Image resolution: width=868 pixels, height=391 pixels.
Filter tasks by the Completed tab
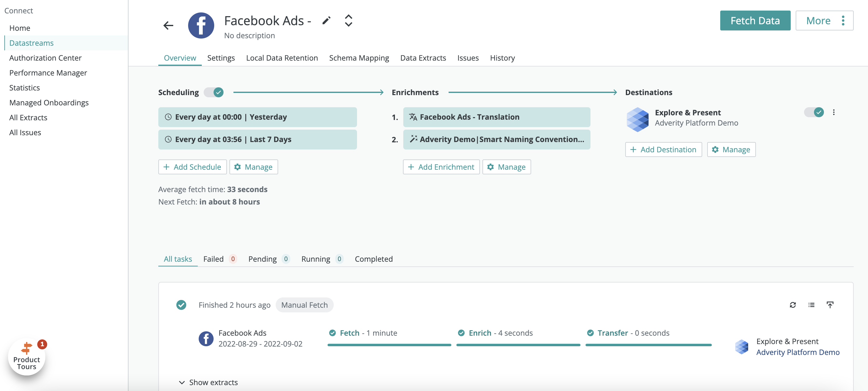pos(373,259)
